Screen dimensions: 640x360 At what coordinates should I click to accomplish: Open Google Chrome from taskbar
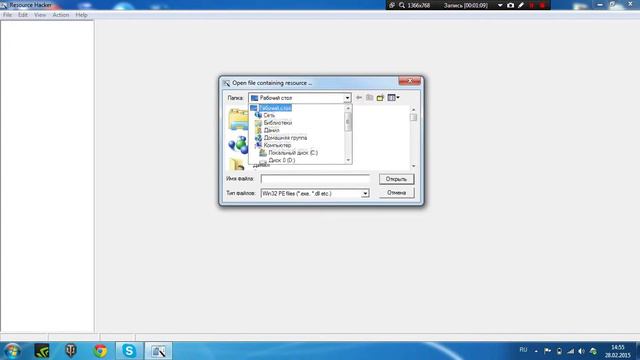(x=100, y=351)
